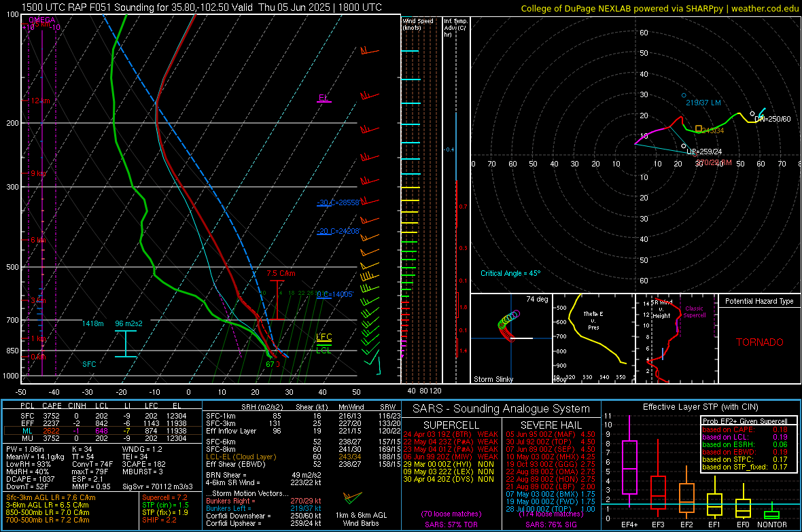802x532 pixels.
Task: Click the 'Corfidi Downshear = 250/60 kt' line
Action: coord(264,516)
